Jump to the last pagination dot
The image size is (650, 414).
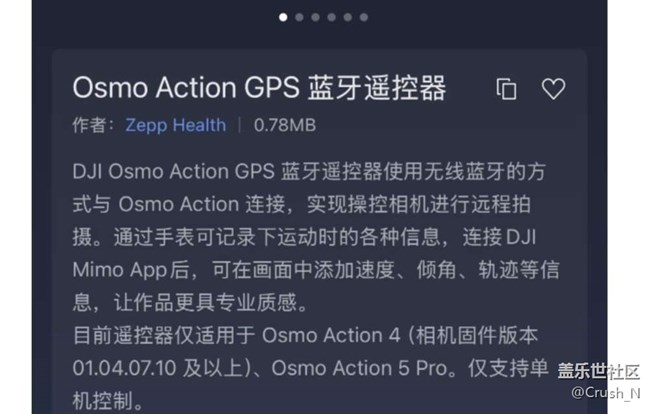[x=364, y=17]
